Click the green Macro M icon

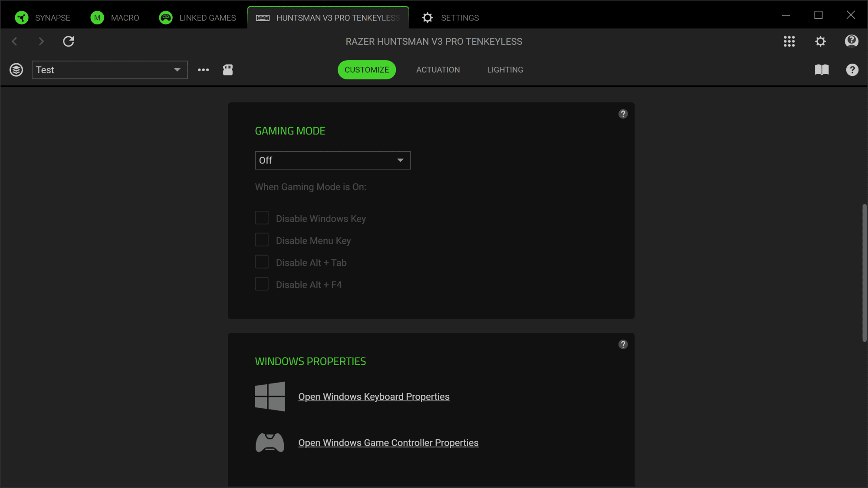tap(97, 18)
